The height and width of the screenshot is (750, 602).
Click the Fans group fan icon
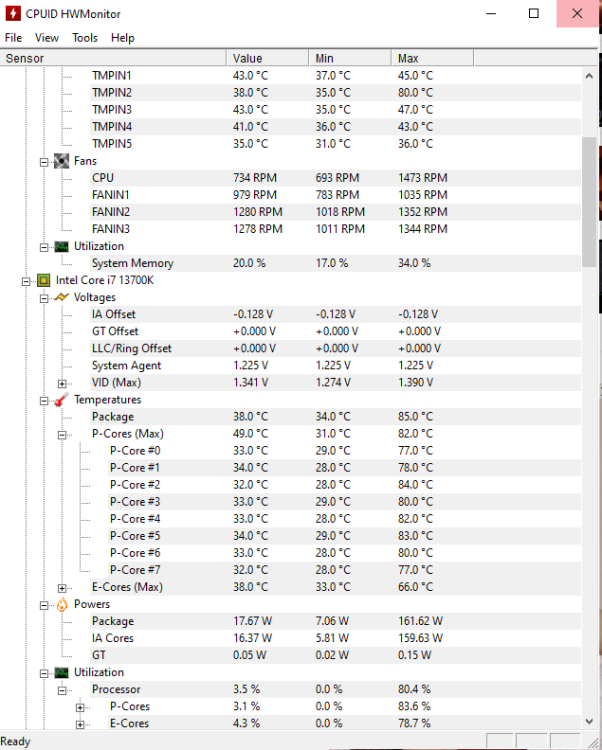(x=61, y=161)
